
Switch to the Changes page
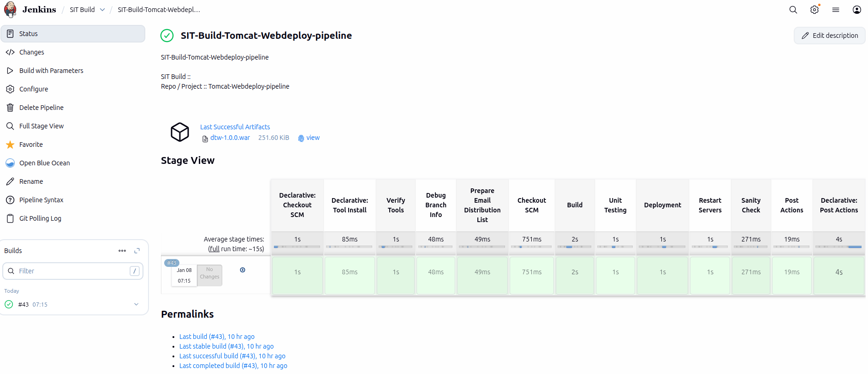pyautogui.click(x=31, y=52)
